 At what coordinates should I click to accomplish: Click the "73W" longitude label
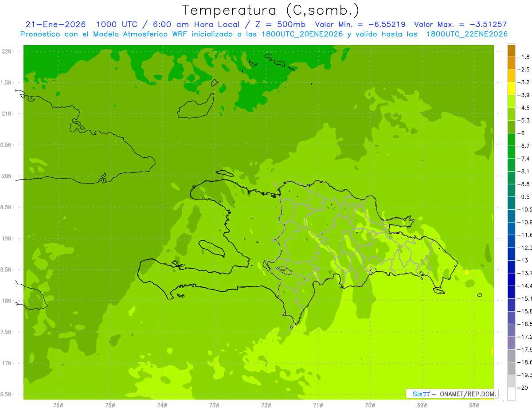click(214, 405)
